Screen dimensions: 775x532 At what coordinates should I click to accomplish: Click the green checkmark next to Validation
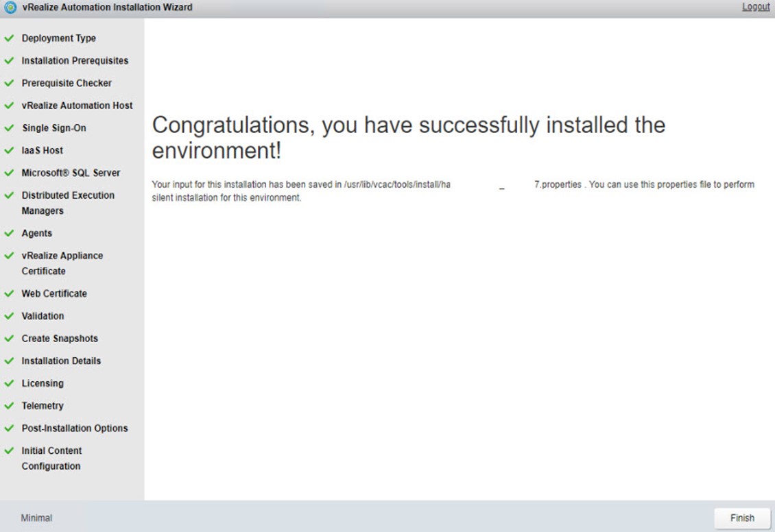pos(9,315)
